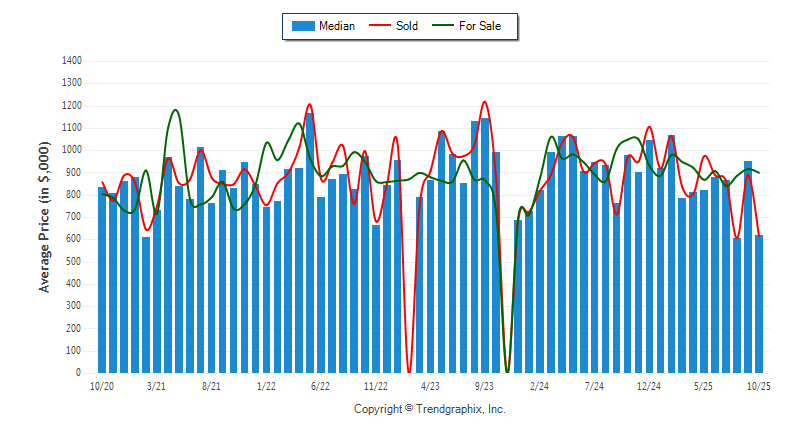Click the 10/20 x-axis date label
The image size is (800, 434).
tap(101, 385)
